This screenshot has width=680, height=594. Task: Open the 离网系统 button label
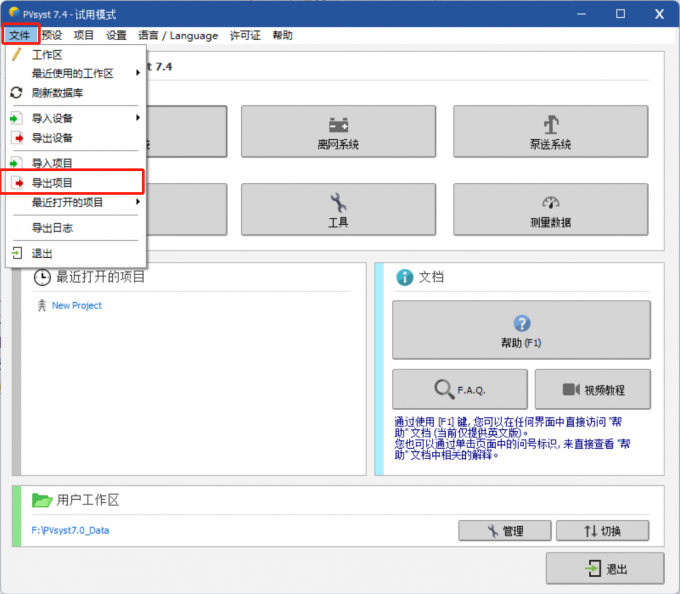[338, 144]
